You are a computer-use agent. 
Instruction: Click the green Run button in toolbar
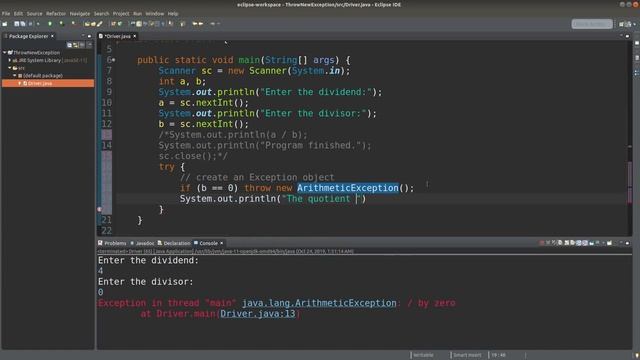50,24
